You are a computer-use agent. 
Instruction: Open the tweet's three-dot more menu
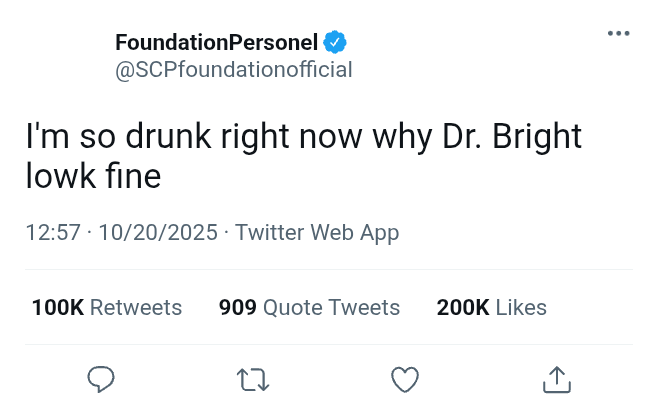pyautogui.click(x=619, y=34)
